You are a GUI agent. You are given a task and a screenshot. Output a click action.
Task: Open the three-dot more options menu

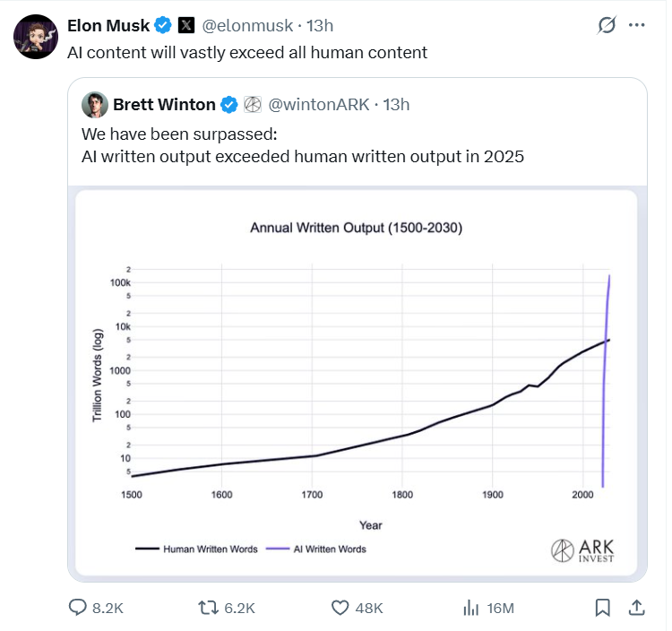click(x=637, y=25)
